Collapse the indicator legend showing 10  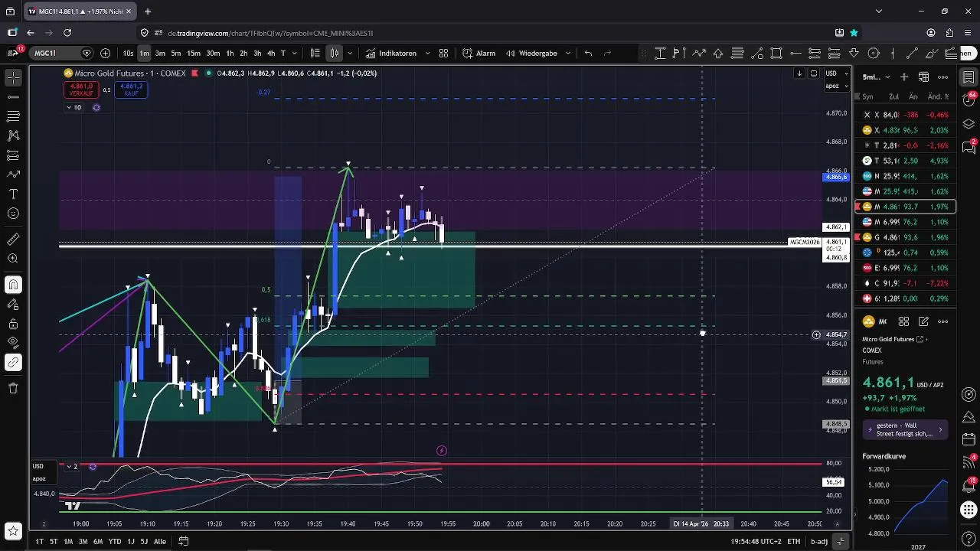pyautogui.click(x=74, y=107)
